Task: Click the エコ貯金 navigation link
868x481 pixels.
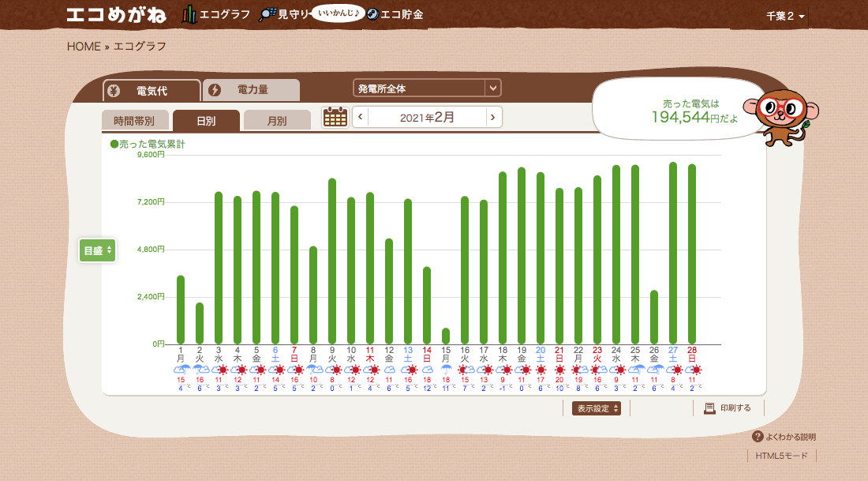Action: 402,15
